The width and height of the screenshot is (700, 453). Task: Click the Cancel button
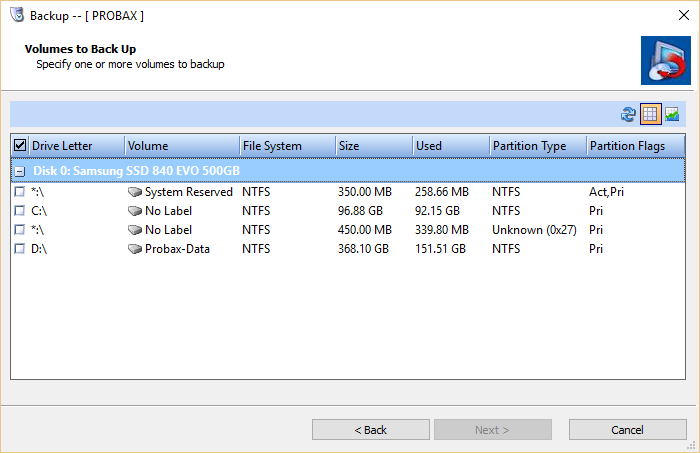627,430
